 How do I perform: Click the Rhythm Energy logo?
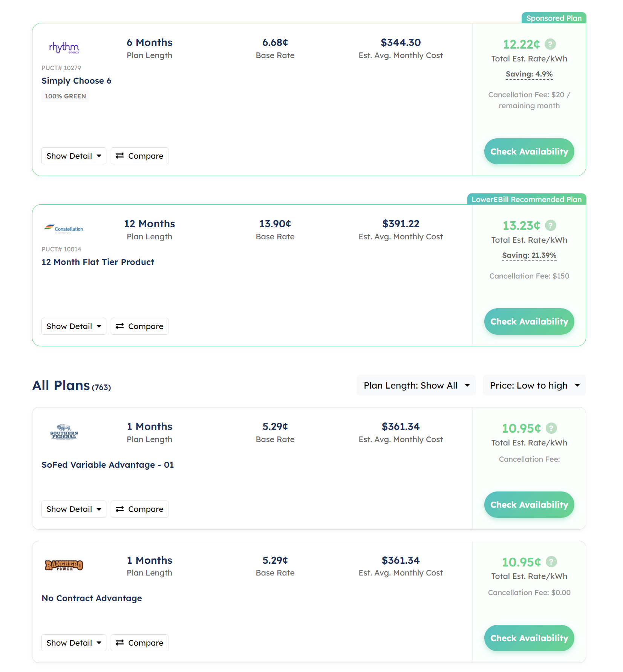(x=64, y=48)
